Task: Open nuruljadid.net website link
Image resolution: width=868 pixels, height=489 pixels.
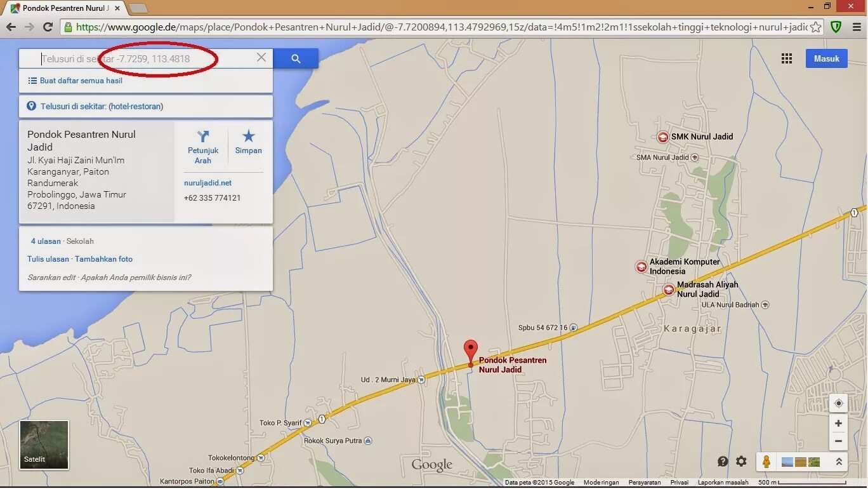Action: click(x=207, y=183)
